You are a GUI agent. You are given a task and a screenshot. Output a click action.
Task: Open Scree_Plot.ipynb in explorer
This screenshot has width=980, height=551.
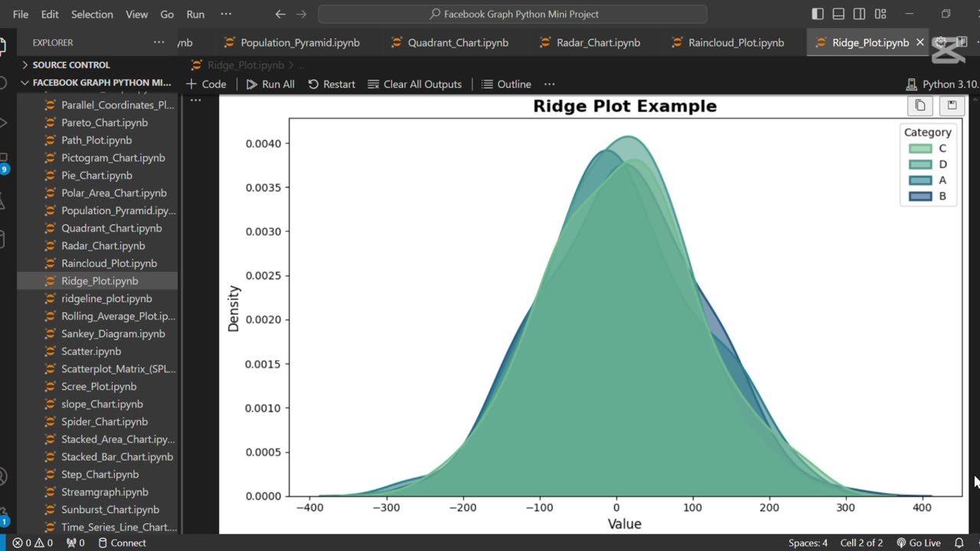point(99,386)
